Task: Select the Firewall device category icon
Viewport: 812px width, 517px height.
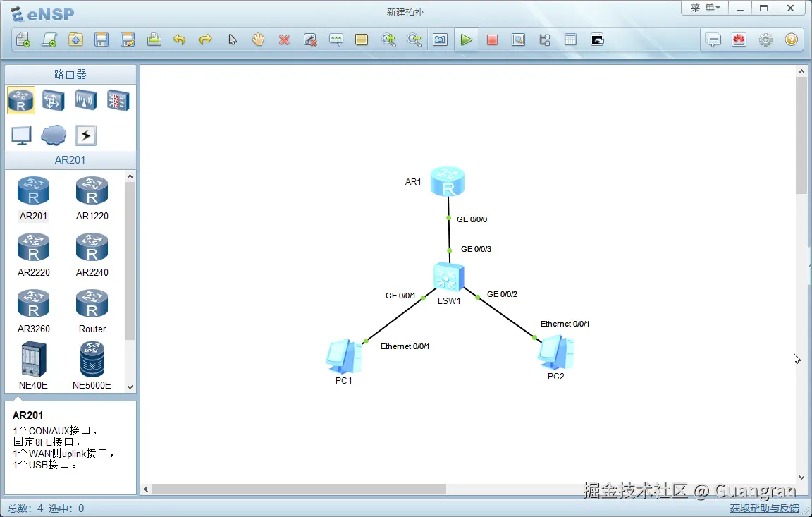Action: coord(118,100)
